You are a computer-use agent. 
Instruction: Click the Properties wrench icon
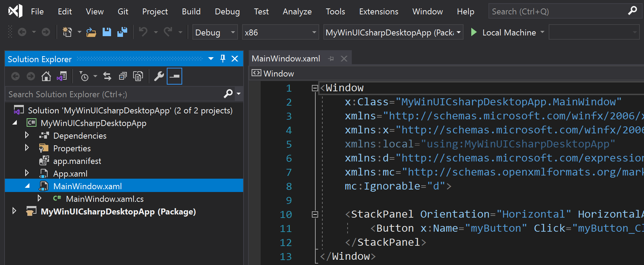[x=159, y=76]
